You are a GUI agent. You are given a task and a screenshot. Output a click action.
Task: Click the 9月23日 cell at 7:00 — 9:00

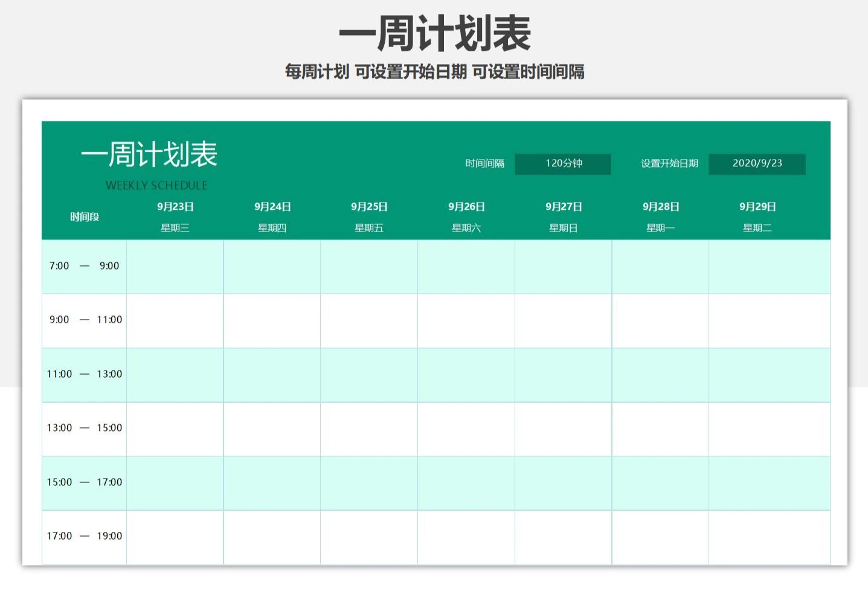point(175,267)
